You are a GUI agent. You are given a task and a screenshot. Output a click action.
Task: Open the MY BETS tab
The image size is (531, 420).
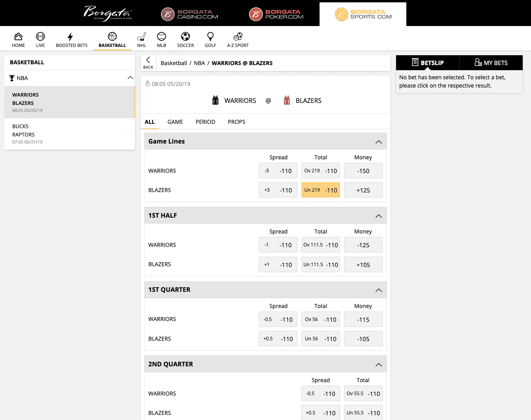pyautogui.click(x=491, y=63)
